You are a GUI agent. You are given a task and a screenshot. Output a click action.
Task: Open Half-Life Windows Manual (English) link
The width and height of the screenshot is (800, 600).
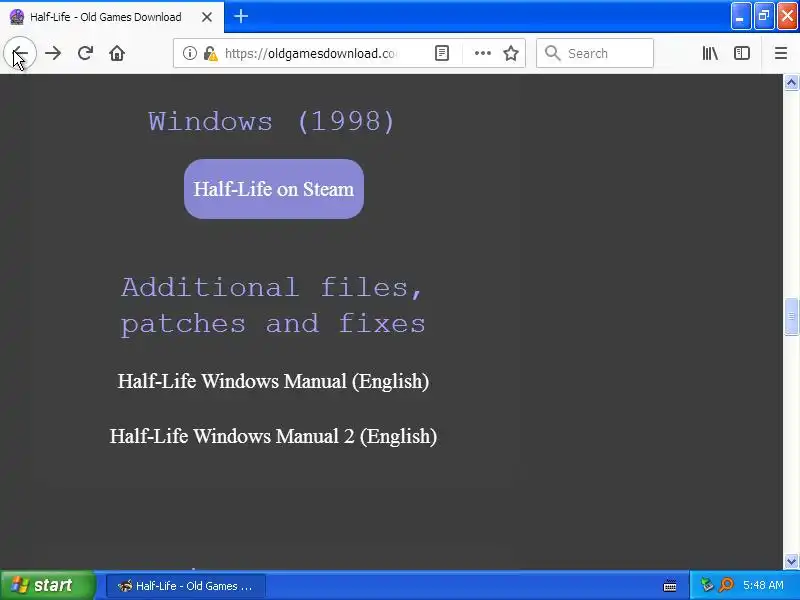point(273,381)
